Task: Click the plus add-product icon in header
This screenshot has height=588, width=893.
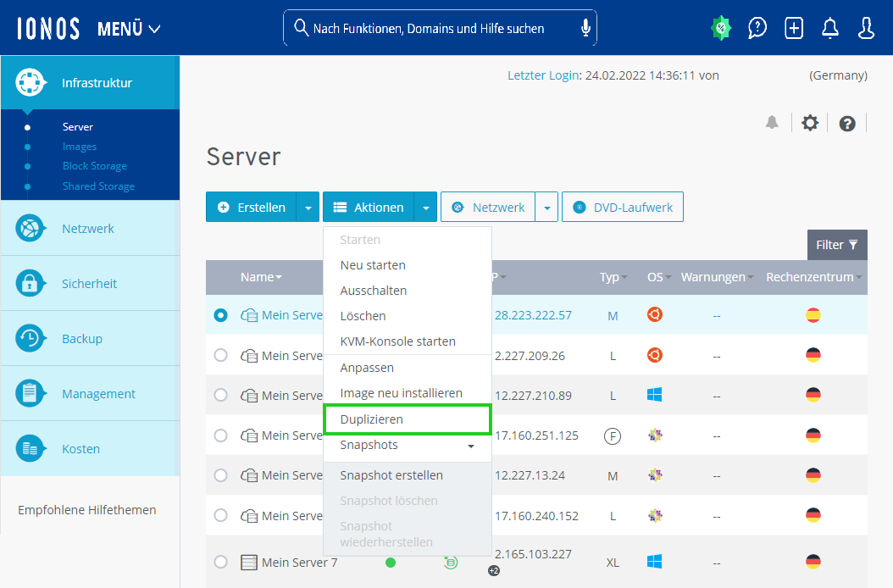Action: [794, 28]
